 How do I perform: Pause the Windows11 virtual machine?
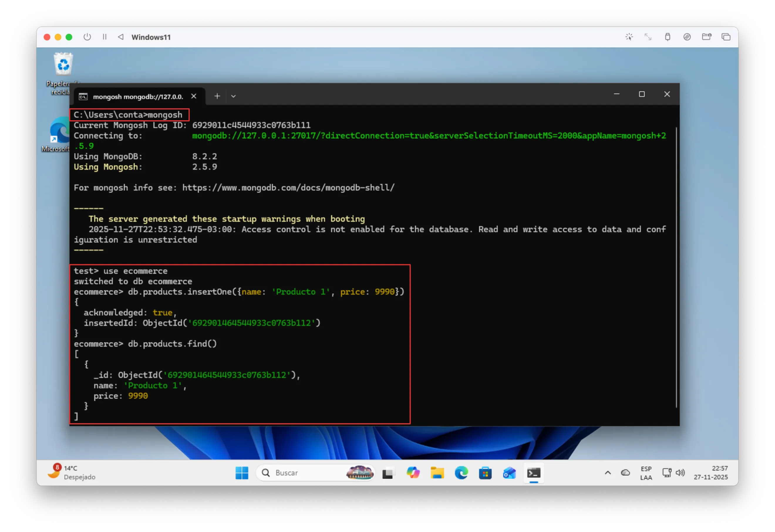[x=105, y=37]
